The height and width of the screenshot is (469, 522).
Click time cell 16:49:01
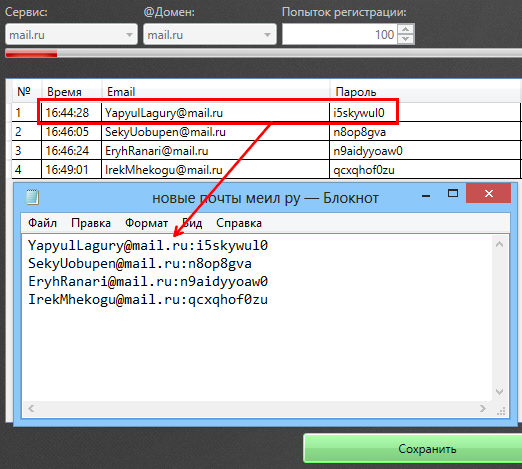[x=71, y=170]
